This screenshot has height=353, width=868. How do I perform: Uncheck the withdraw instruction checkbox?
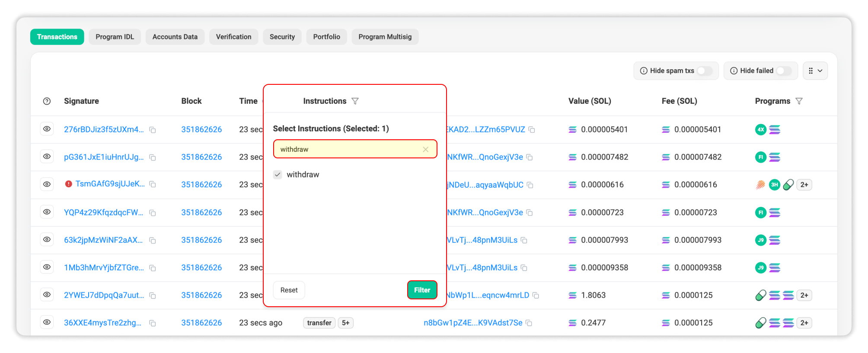(278, 175)
